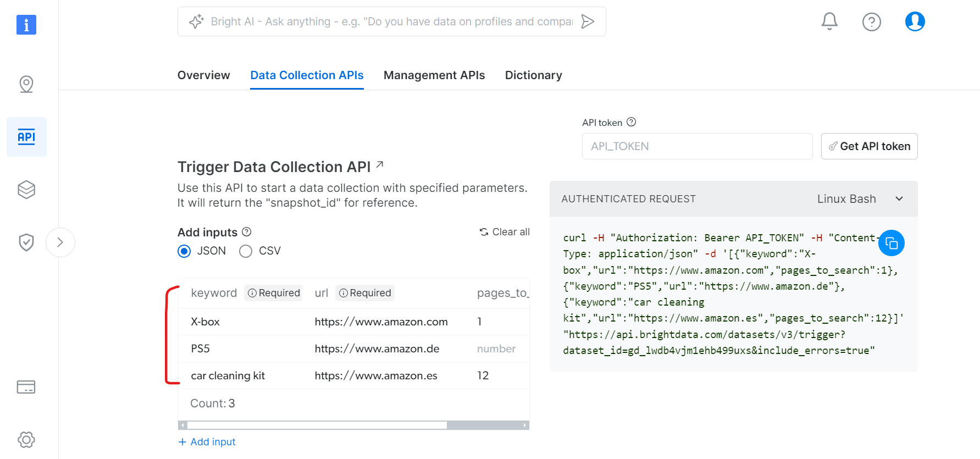Open the notifications bell
This screenshot has height=459, width=980.
coord(829,21)
